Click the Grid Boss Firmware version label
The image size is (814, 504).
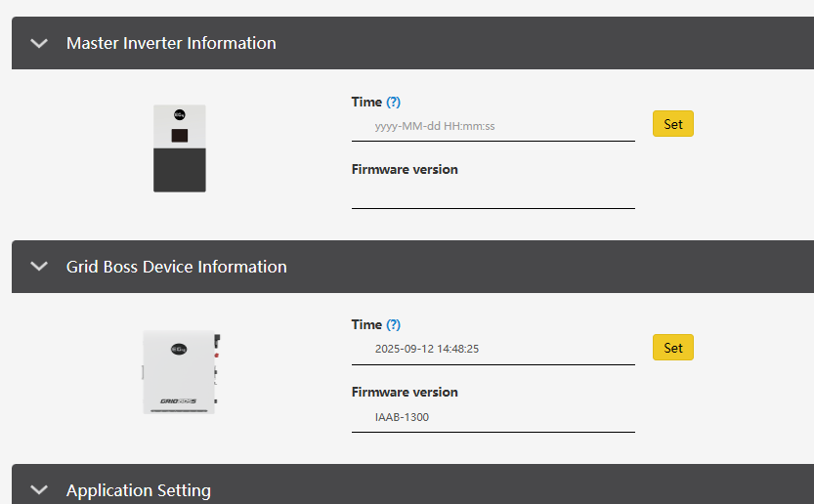click(x=405, y=393)
